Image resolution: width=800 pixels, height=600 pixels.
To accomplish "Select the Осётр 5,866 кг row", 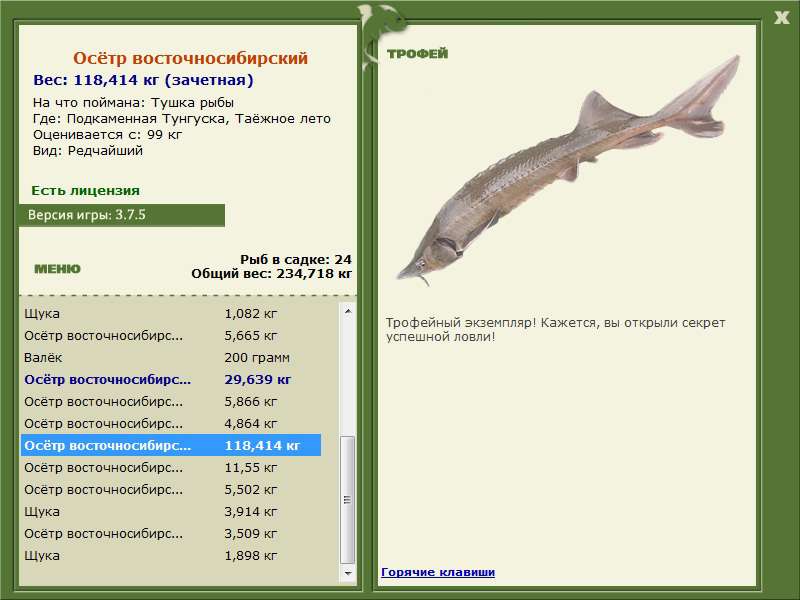I will point(171,401).
